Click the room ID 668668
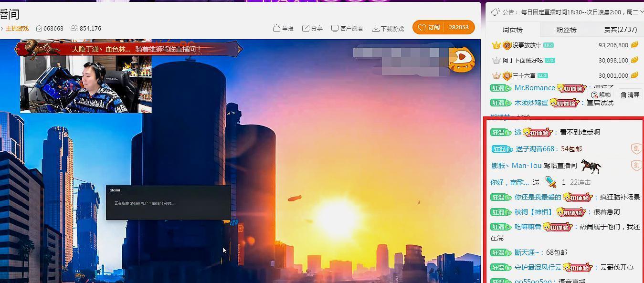 pyautogui.click(x=53, y=29)
